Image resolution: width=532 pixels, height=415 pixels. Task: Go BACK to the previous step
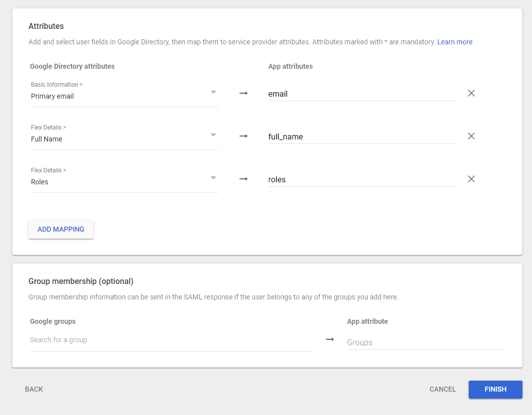(x=34, y=389)
